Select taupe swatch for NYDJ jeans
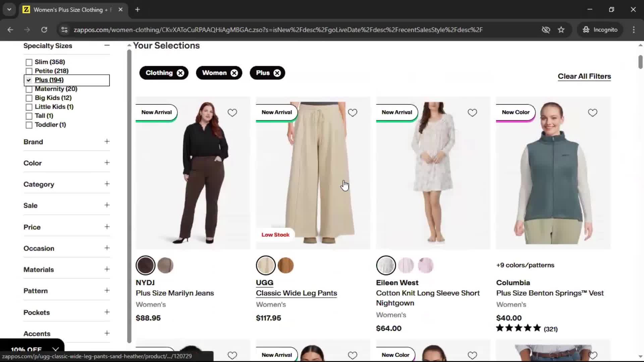 165,265
